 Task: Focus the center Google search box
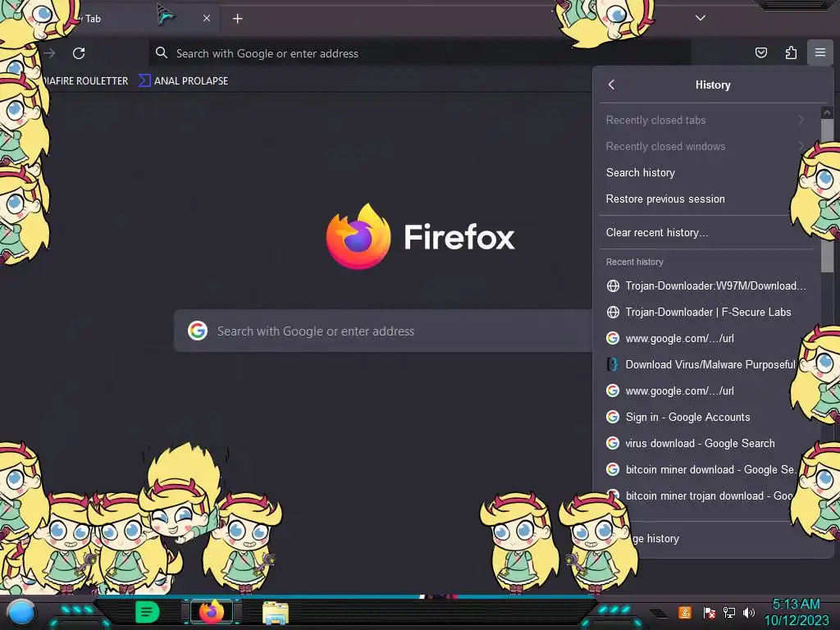pyautogui.click(x=383, y=331)
